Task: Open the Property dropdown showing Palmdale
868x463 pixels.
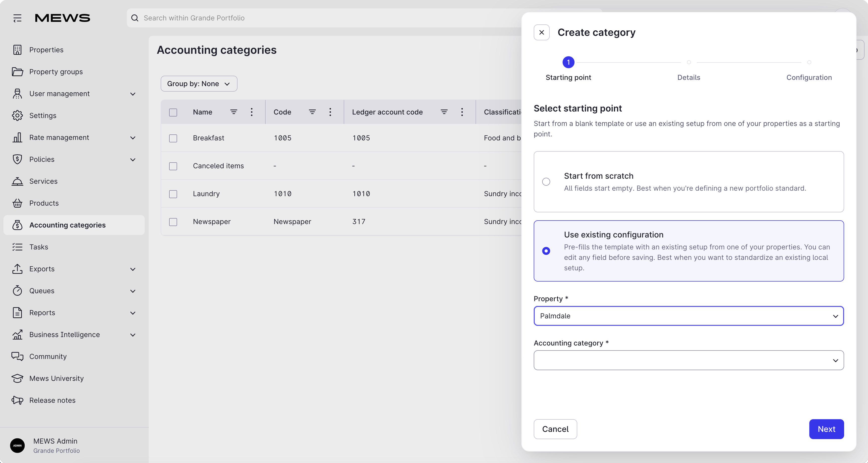Action: pos(689,316)
